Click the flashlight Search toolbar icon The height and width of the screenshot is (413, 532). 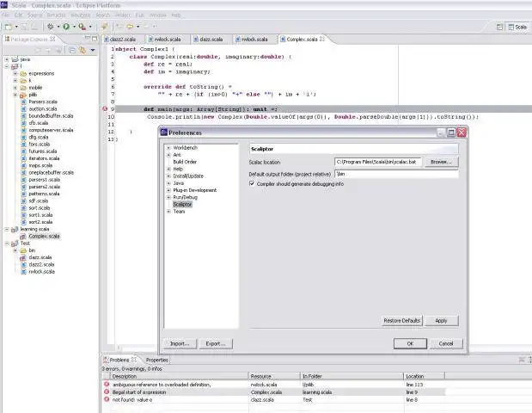pos(105,27)
